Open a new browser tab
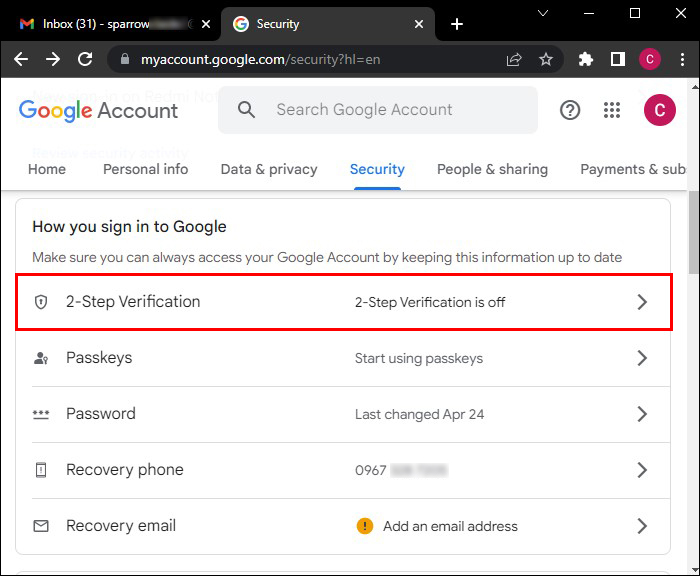Image resolution: width=700 pixels, height=576 pixels. coord(457,24)
